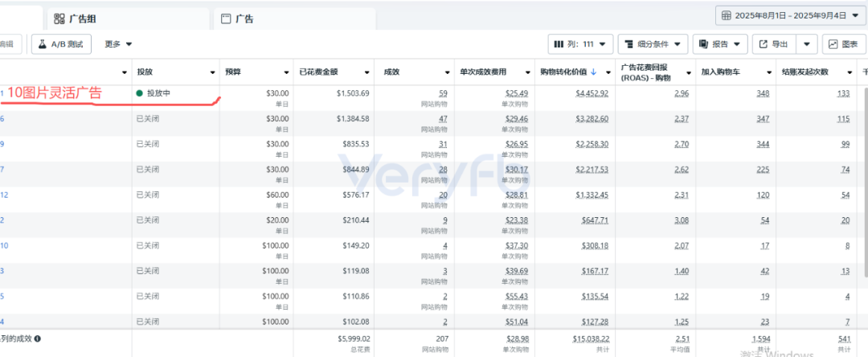Click the results value 59
Image resolution: width=868 pixels, height=357 pixels.
pos(443,93)
